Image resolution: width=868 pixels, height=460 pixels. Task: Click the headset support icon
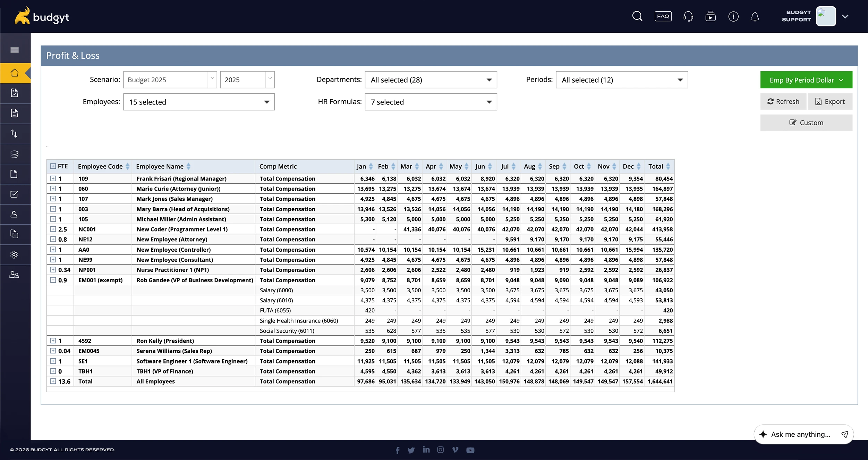pos(688,16)
